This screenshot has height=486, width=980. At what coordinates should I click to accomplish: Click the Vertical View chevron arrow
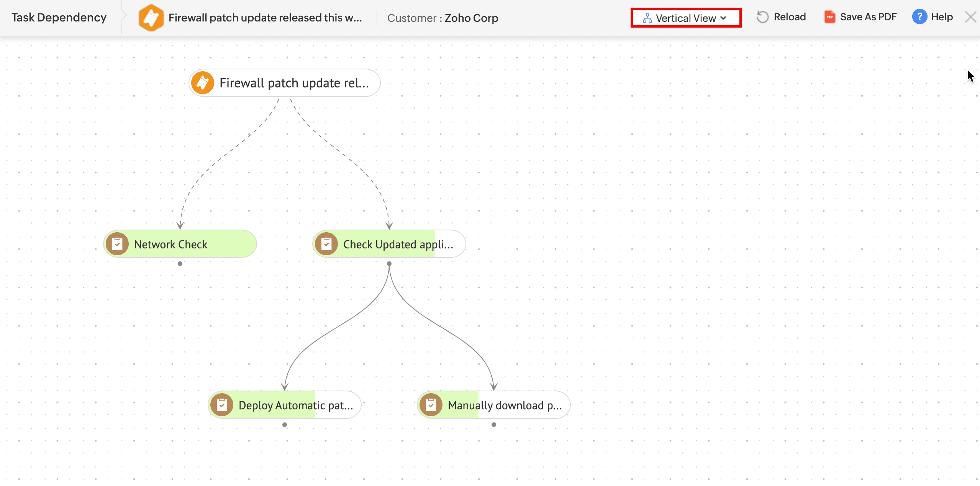(x=723, y=18)
